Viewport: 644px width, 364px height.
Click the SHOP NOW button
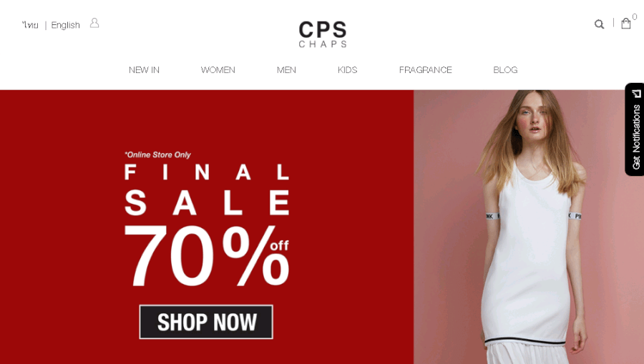pyautogui.click(x=206, y=322)
